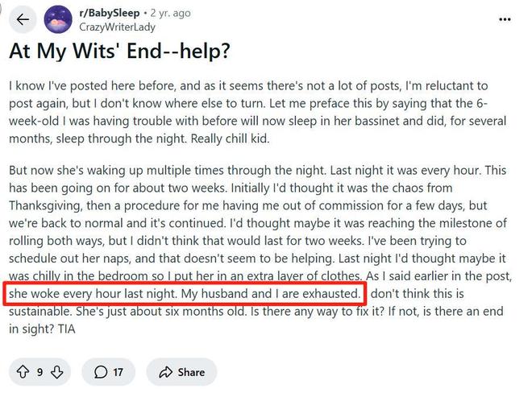This screenshot has height=393, width=532.
Task: Click the post title "At My Wits' End--help?"
Action: (118, 50)
